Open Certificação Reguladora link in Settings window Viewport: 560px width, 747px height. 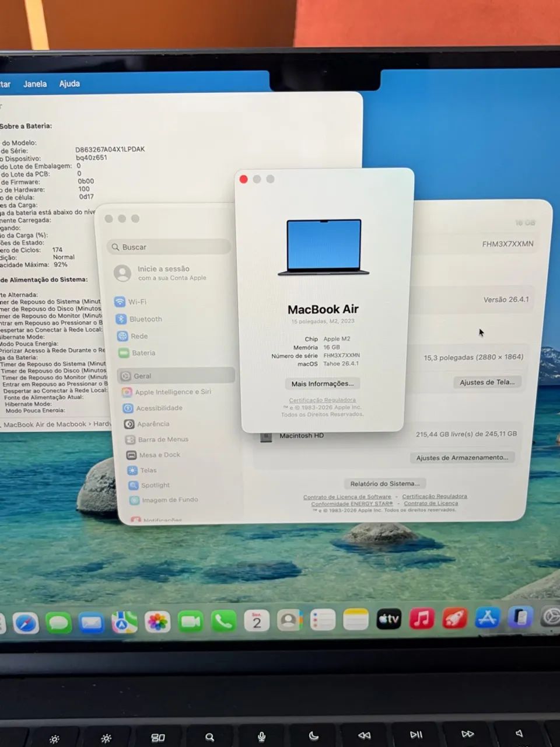435,496
